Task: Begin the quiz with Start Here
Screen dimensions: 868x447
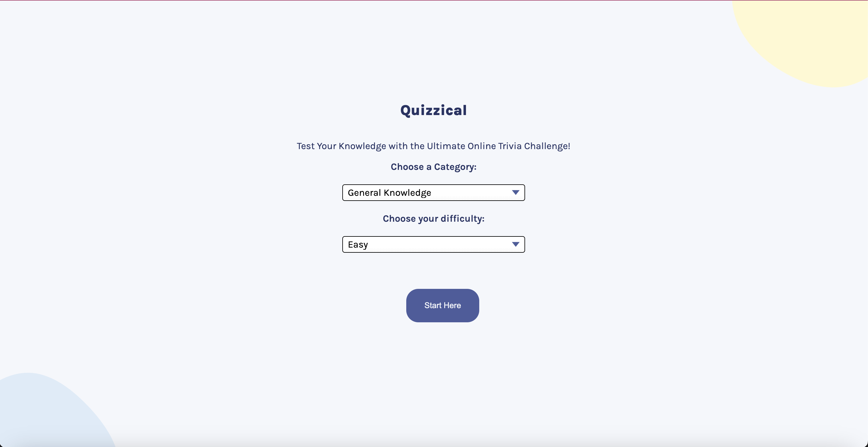Action: coord(442,305)
